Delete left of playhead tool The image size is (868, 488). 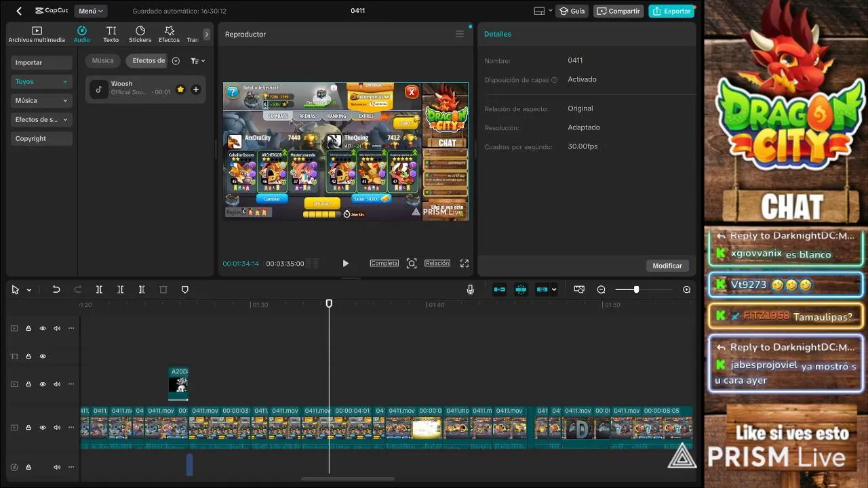[120, 289]
